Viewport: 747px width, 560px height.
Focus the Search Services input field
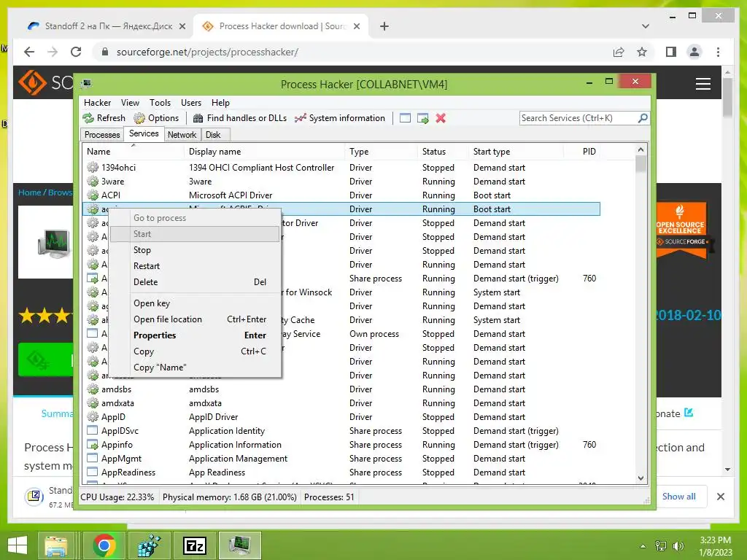578,117
